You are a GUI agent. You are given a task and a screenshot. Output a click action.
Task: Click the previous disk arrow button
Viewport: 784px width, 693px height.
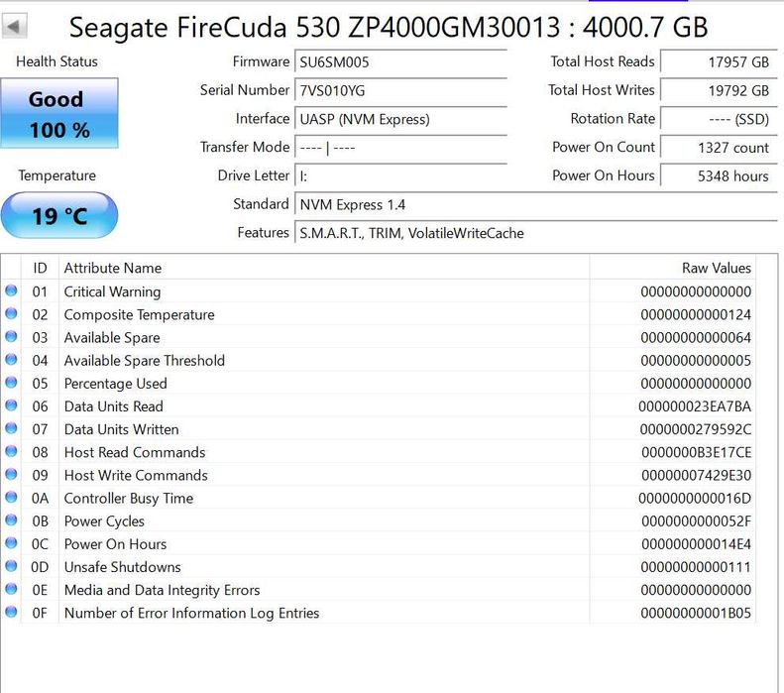pos(14,26)
